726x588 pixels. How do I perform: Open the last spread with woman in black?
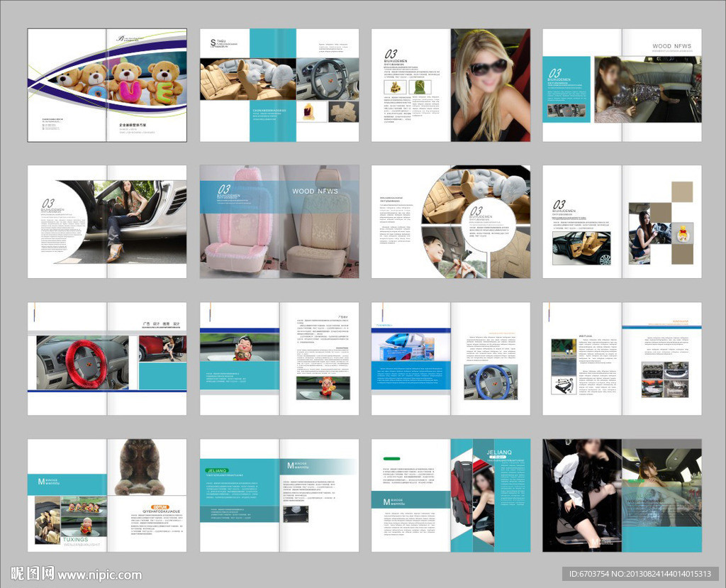click(622, 495)
